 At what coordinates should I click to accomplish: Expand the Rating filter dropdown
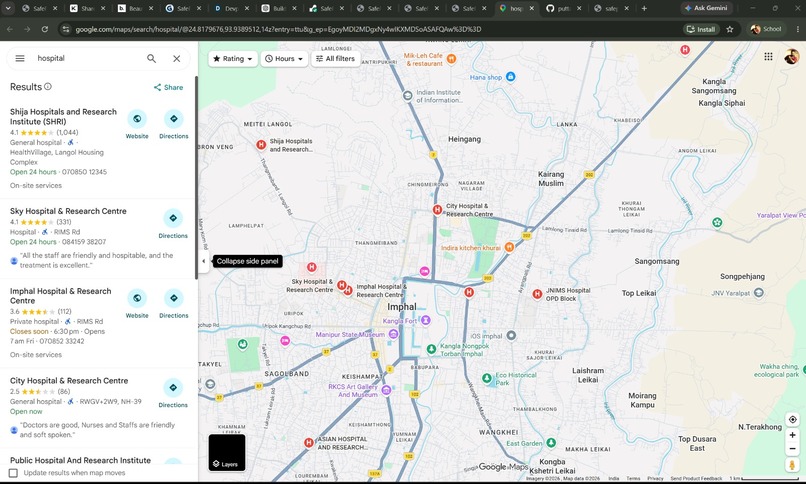click(x=233, y=59)
